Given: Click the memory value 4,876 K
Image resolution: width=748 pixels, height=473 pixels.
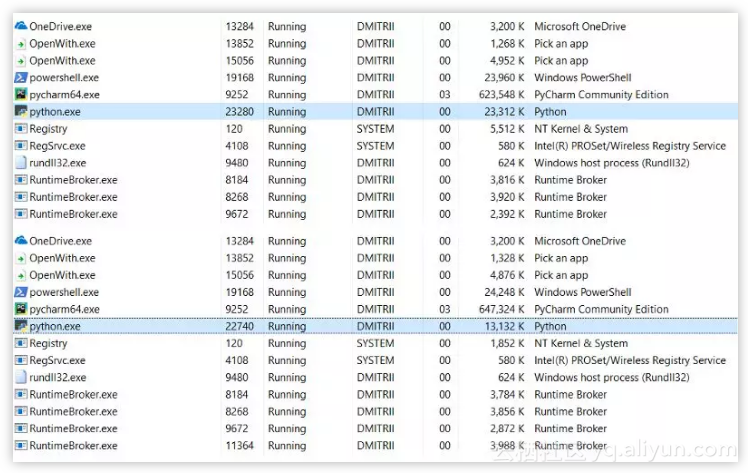Looking at the screenshot, I should click(x=507, y=275).
